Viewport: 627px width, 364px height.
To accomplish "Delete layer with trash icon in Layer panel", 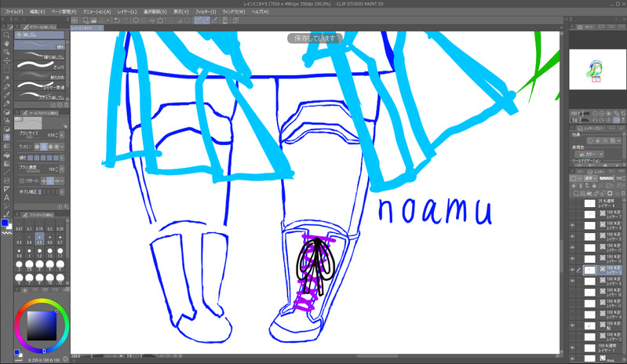I will pos(623,194).
